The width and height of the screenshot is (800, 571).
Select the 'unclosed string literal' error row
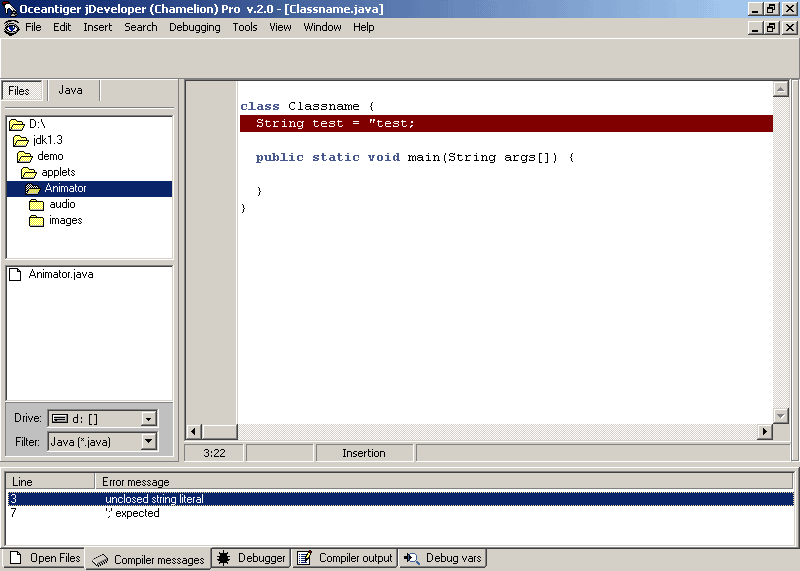tap(401, 499)
